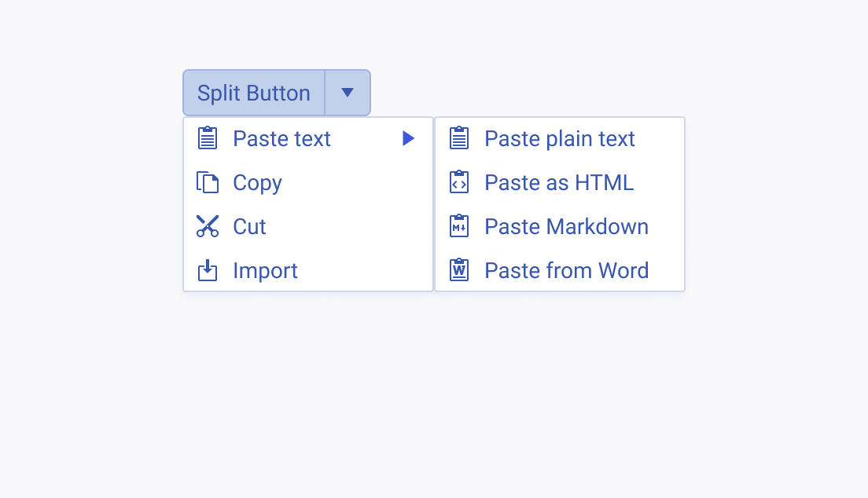The height and width of the screenshot is (498, 868).
Task: Select Paste as HTML in submenu
Action: [x=560, y=182]
